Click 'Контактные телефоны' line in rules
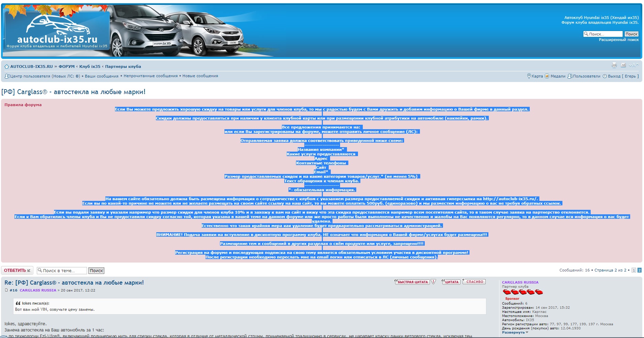Screen dimensions: 644x338 click(321, 163)
